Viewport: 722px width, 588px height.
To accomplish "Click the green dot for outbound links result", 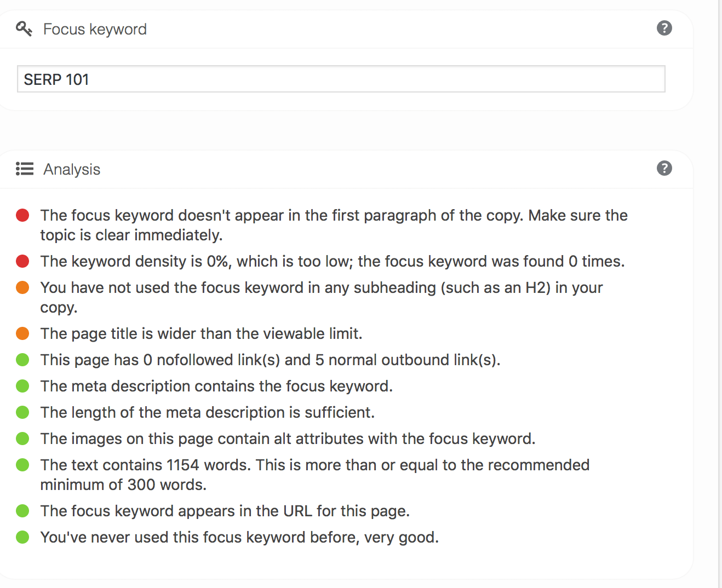I will click(x=22, y=360).
